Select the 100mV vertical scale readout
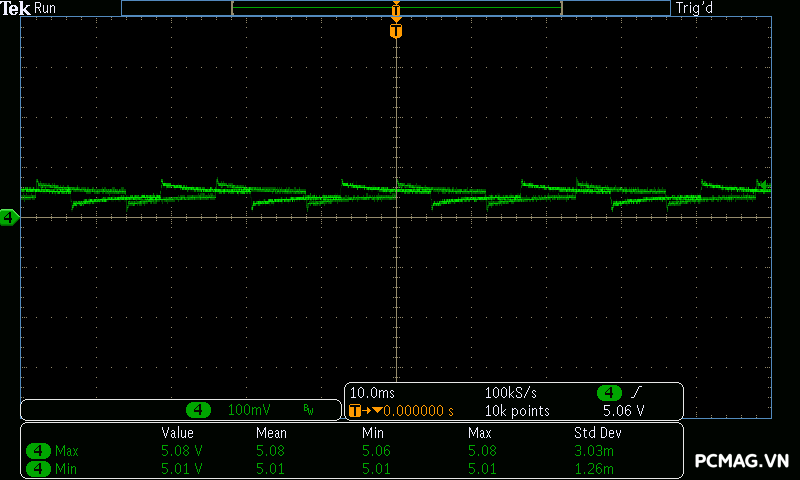Screen dimensions: 800x480 pos(247,410)
